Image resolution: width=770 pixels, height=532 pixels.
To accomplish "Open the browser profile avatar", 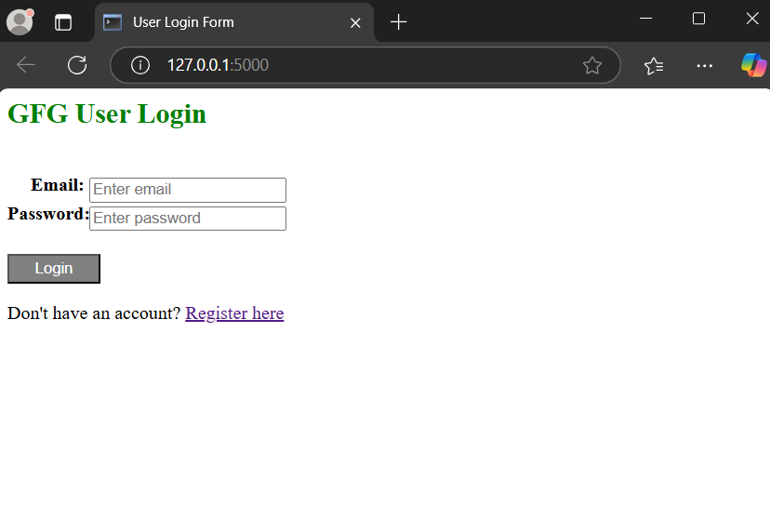I will coord(20,22).
